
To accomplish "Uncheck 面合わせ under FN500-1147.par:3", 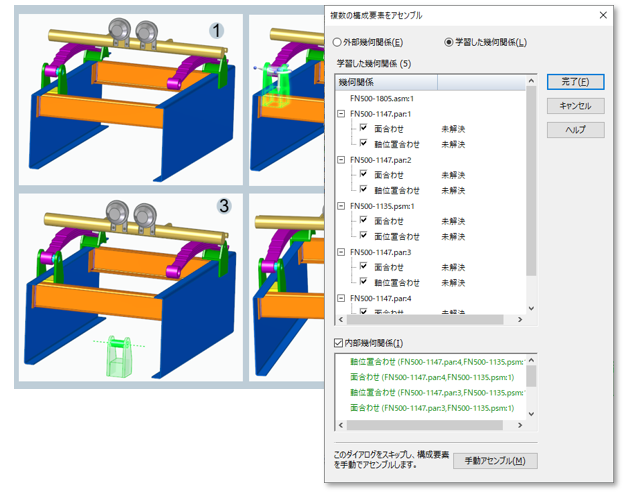I will click(x=363, y=266).
